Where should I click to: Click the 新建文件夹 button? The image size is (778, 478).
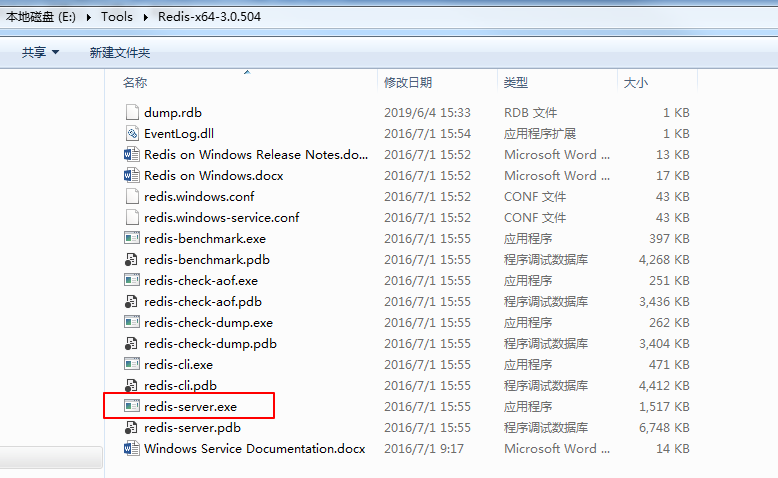120,52
